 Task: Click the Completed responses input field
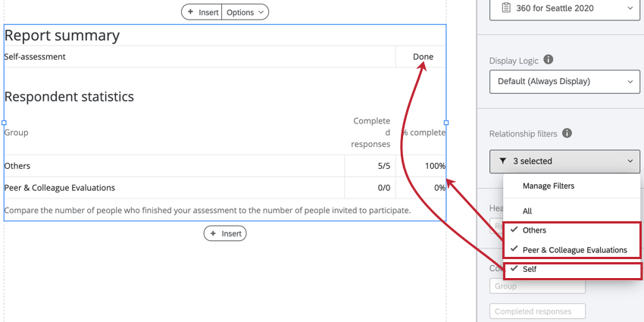click(538, 311)
